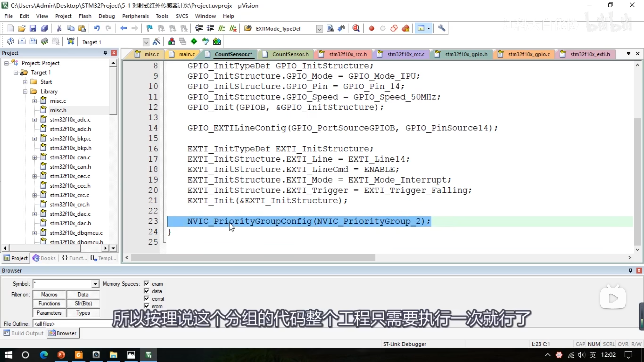
Task: Click the Download LOAD icon
Action: pyautogui.click(x=71, y=42)
